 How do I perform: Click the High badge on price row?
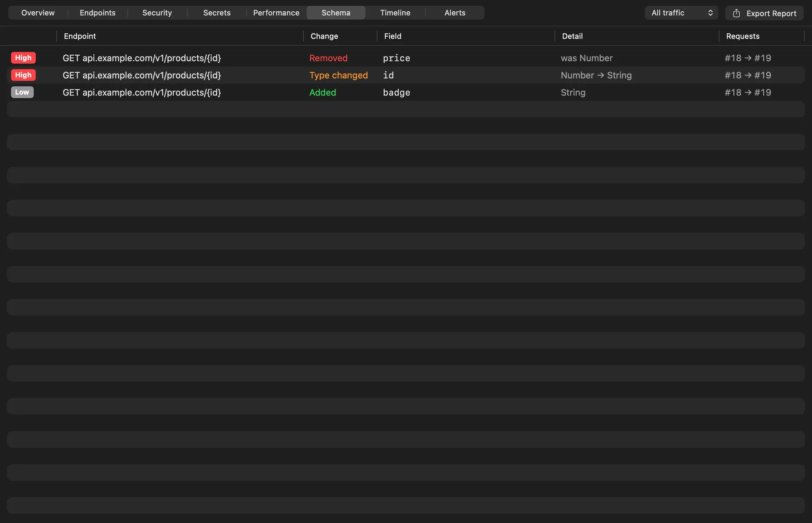[23, 58]
